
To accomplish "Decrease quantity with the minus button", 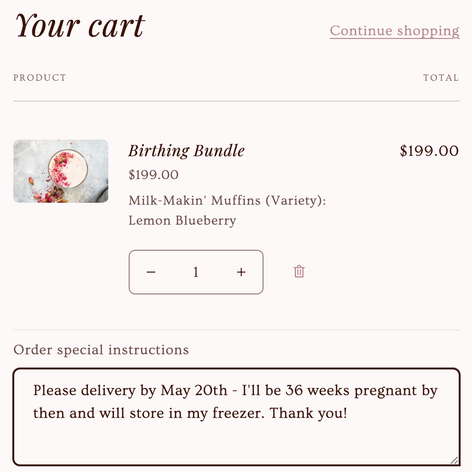I will coord(151,272).
